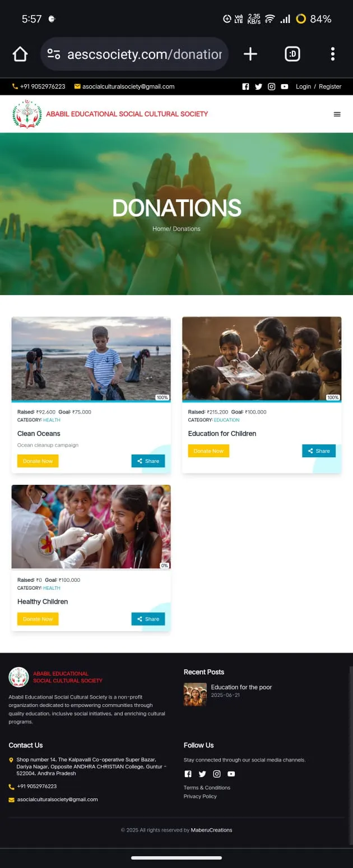The width and height of the screenshot is (353, 868).
Task: Open the Privacy Policy link
Action: pyautogui.click(x=200, y=796)
